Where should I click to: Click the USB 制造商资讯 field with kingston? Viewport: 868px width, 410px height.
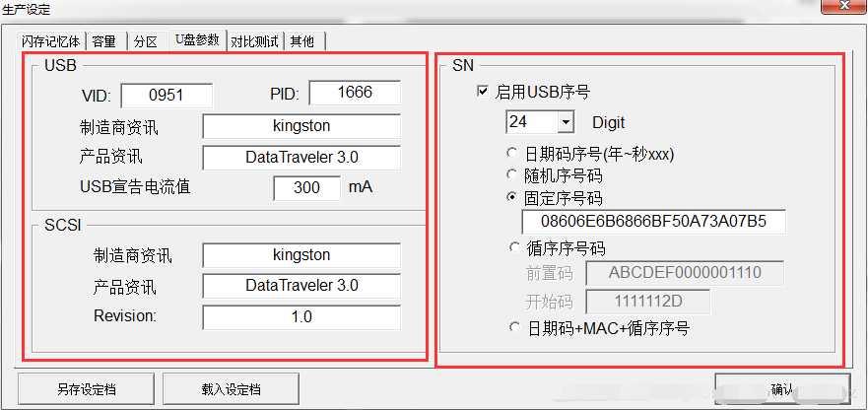(301, 126)
